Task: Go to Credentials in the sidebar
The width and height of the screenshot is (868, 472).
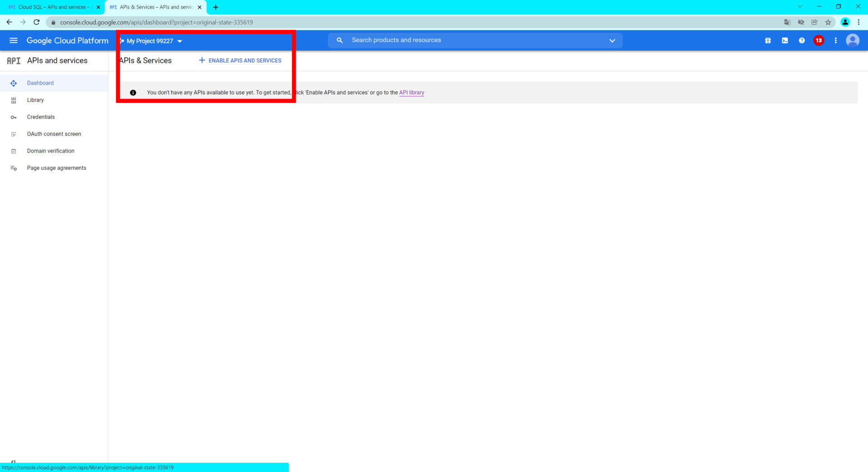Action: point(41,117)
